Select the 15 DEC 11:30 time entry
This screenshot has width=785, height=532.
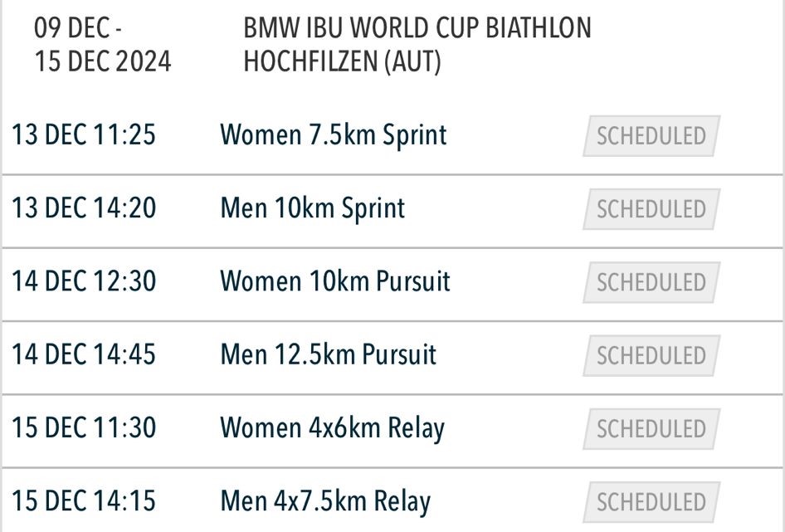point(84,427)
